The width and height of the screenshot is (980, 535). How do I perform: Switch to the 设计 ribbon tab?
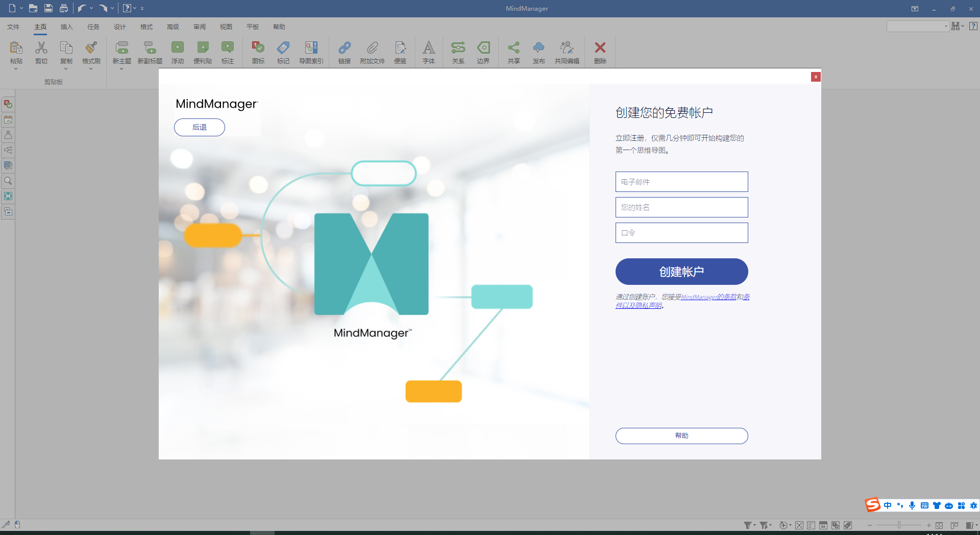119,27
